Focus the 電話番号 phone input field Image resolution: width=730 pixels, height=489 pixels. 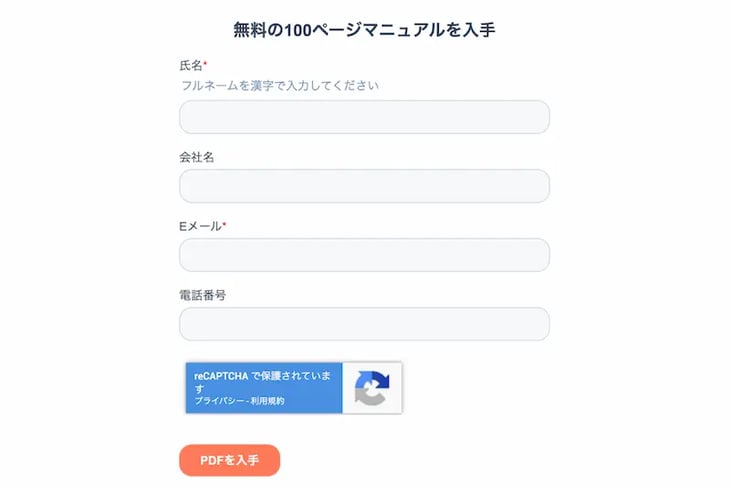click(x=364, y=324)
